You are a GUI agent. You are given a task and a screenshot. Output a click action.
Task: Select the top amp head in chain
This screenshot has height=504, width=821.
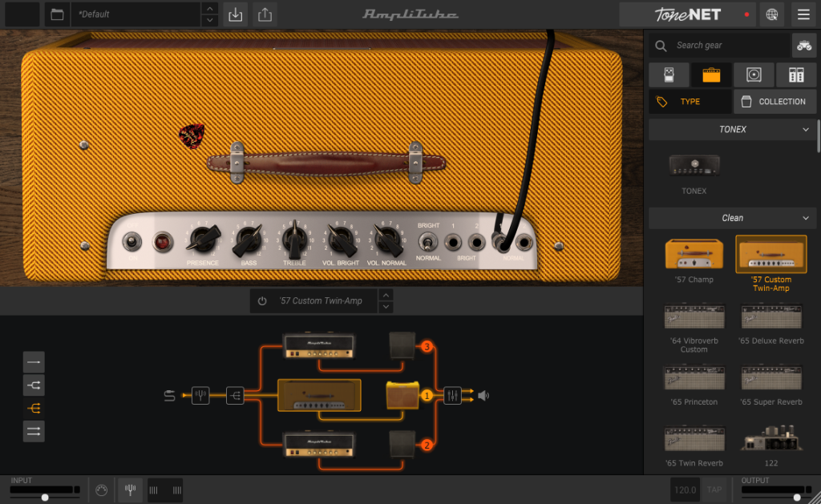coord(319,345)
